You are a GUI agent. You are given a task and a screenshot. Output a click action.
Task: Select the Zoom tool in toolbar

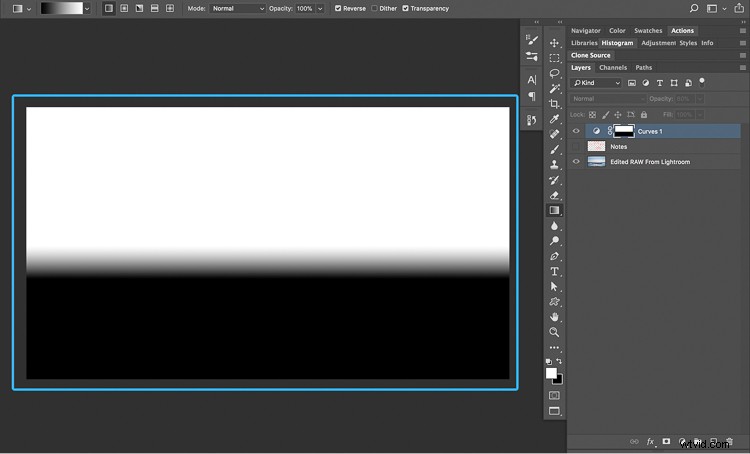tap(554, 332)
